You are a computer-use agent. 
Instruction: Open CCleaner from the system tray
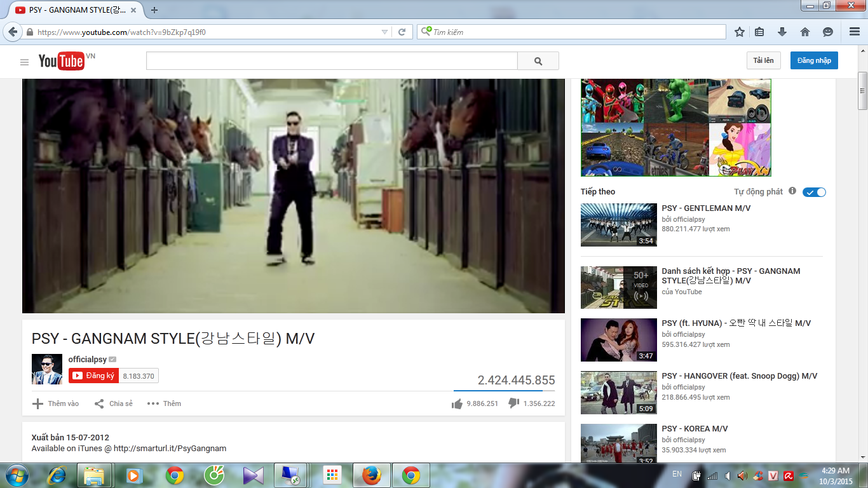pos(757,475)
